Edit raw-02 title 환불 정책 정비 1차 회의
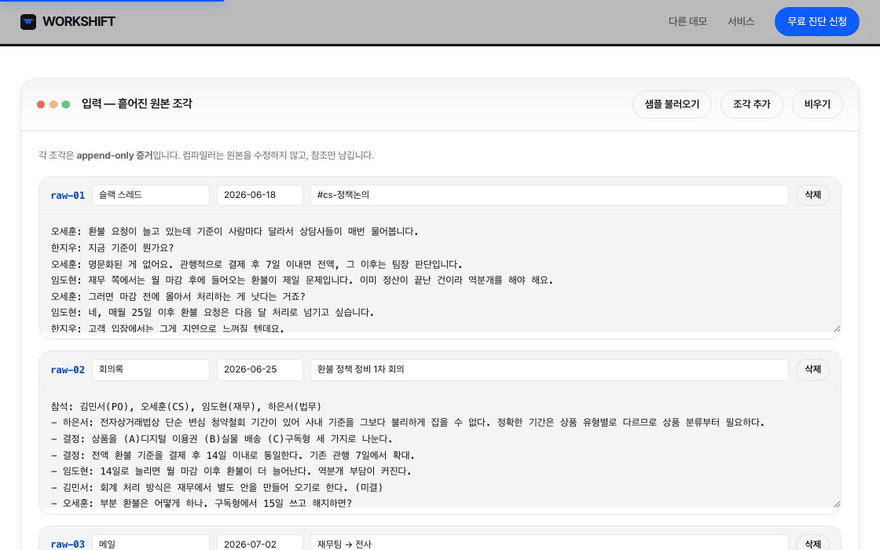880x550 pixels. [x=549, y=370]
